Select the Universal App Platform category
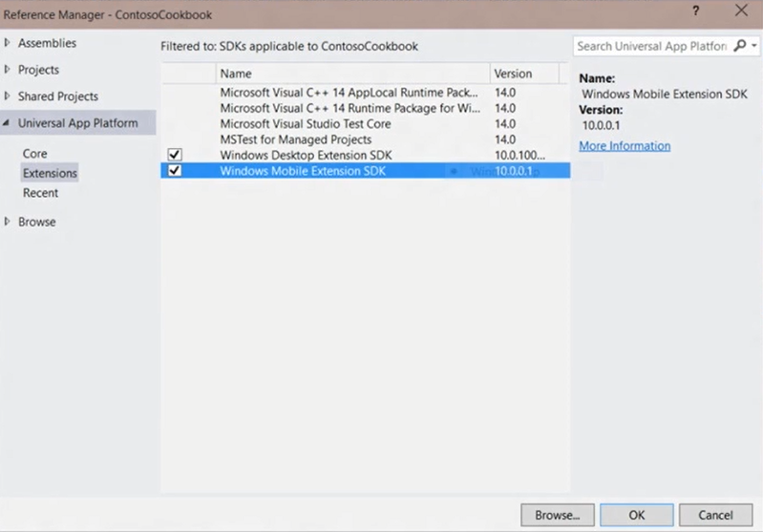Viewport: 763px width, 532px height. point(78,123)
